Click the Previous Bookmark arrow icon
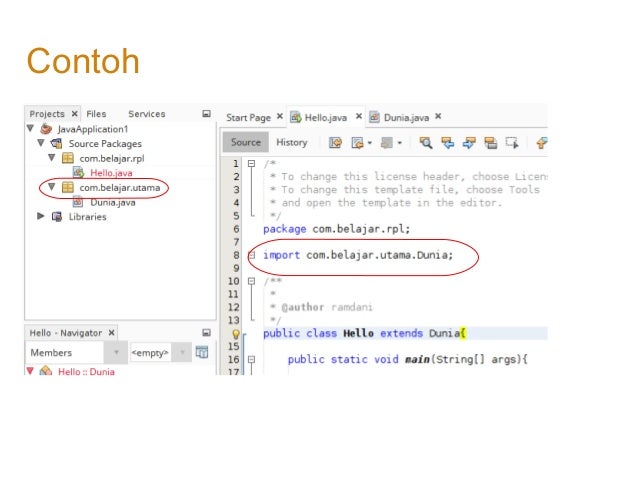The image size is (638, 479). [542, 143]
